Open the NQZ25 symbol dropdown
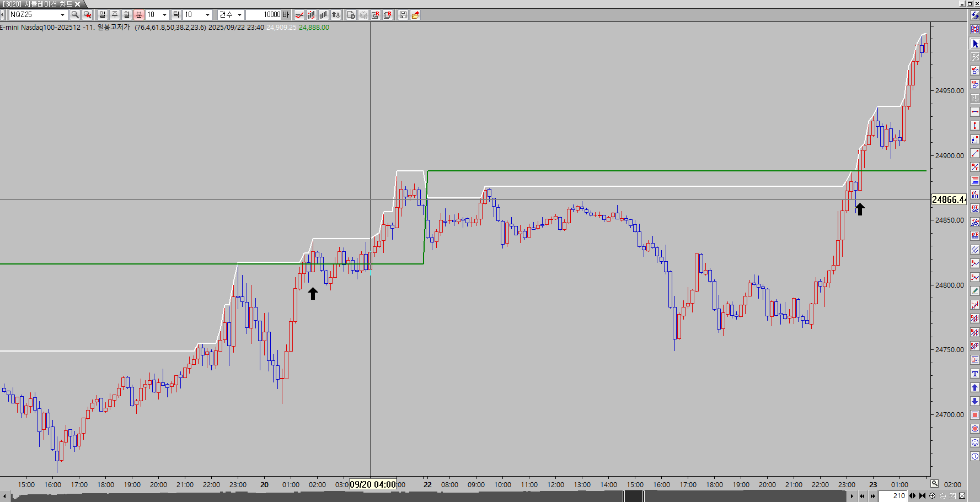 coord(62,15)
